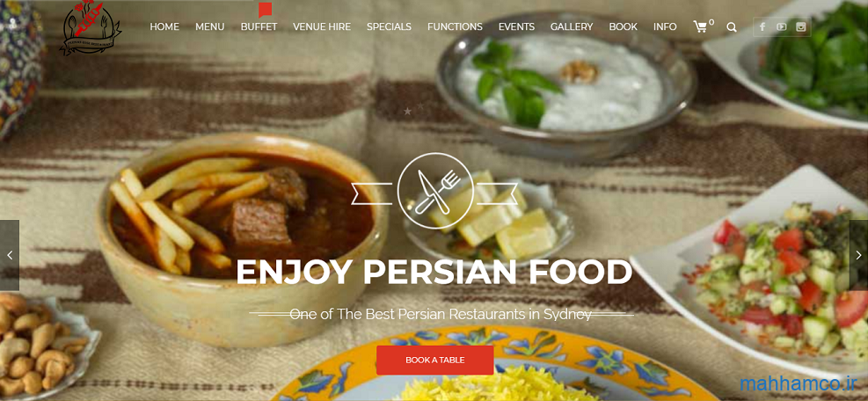This screenshot has width=868, height=401.
Task: Click the knife and fork emblem
Action: [x=435, y=191]
